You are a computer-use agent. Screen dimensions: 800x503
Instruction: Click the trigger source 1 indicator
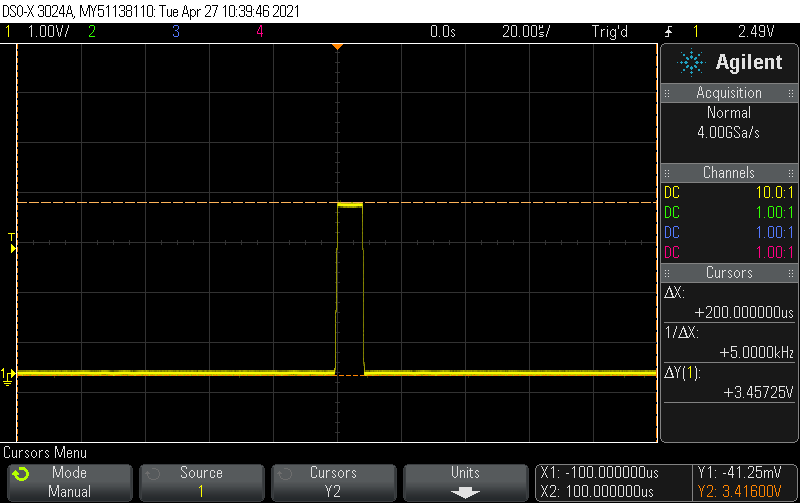pyautogui.click(x=695, y=32)
